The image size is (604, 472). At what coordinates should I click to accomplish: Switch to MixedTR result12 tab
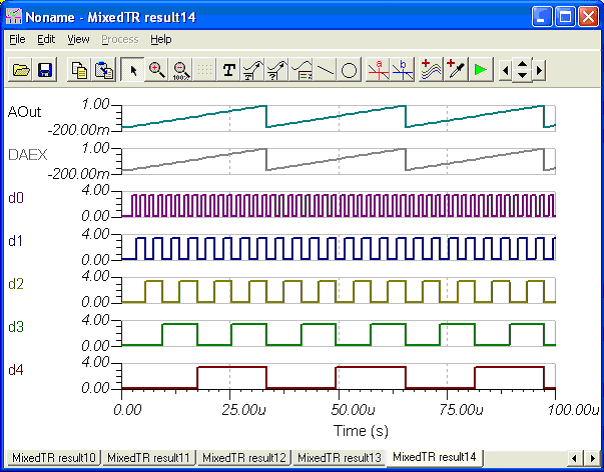(x=245, y=457)
